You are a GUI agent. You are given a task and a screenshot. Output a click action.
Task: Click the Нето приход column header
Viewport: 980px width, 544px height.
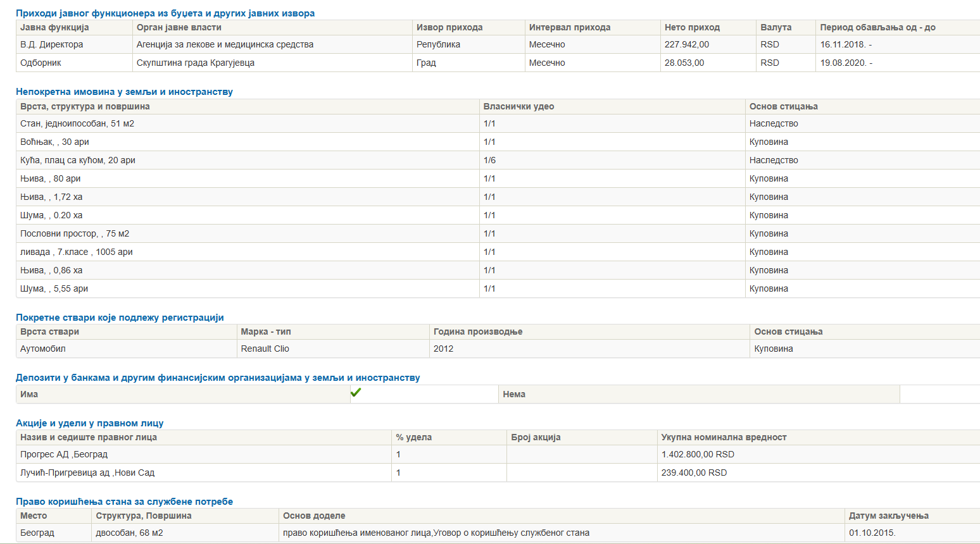[x=692, y=27]
